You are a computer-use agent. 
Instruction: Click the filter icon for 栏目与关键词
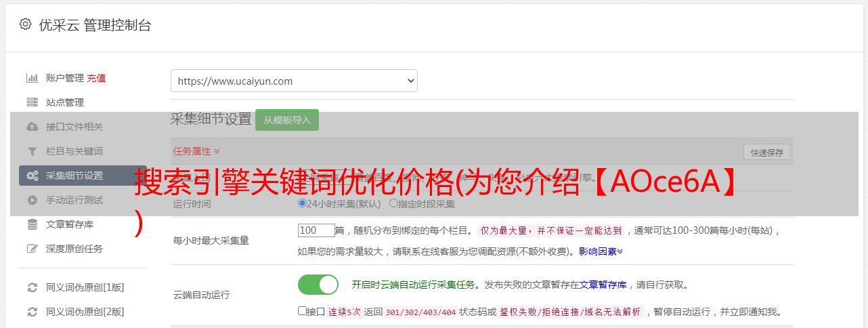(32, 151)
